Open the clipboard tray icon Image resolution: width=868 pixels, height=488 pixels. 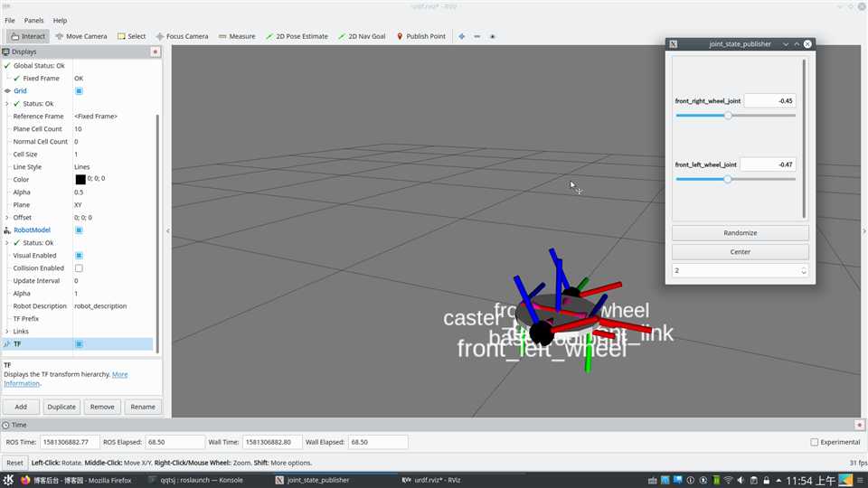[753, 480]
